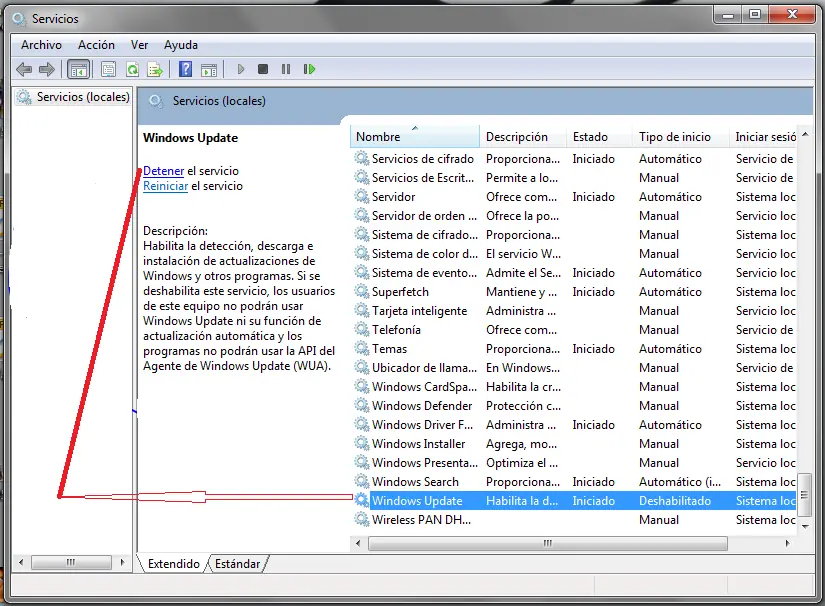
Task: Click the Forward arrow toolbar icon
Action: (47, 69)
